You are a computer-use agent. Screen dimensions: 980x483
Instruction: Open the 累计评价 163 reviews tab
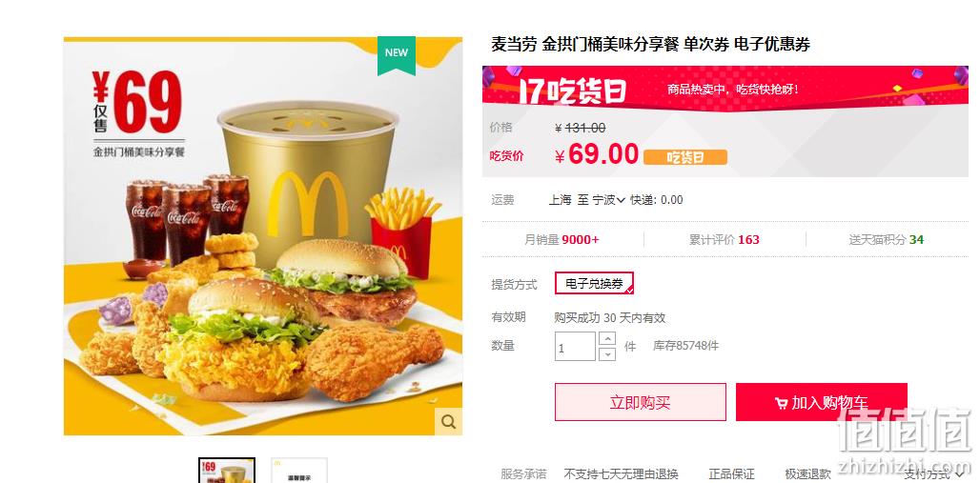tap(725, 239)
